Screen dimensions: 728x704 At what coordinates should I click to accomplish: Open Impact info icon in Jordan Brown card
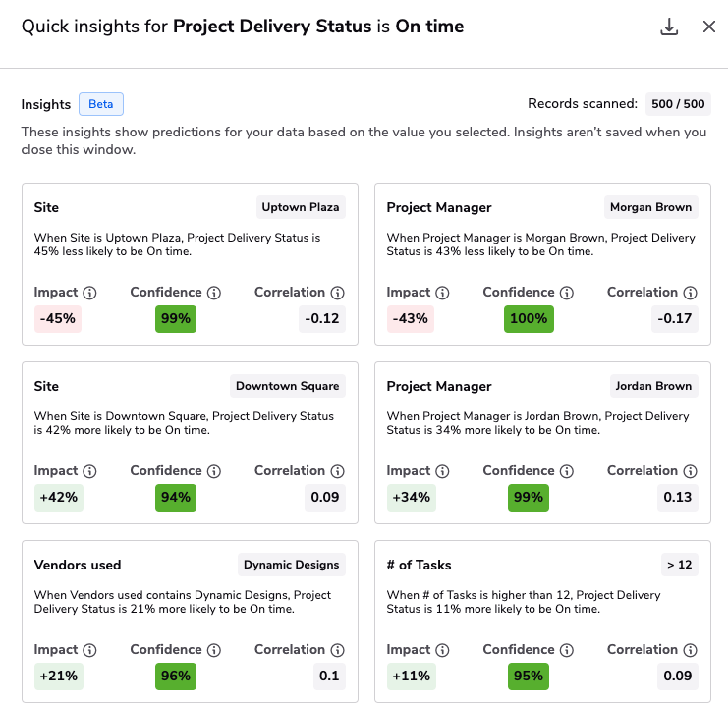[442, 471]
